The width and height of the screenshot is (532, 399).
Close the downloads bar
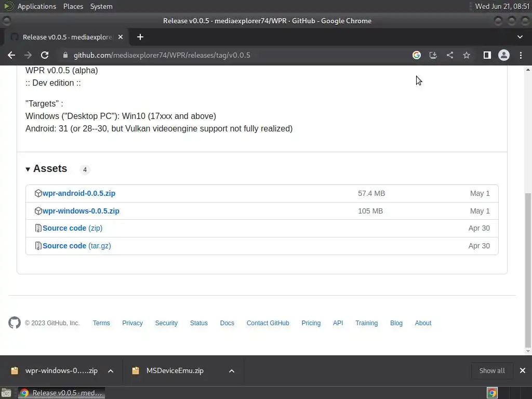523,370
